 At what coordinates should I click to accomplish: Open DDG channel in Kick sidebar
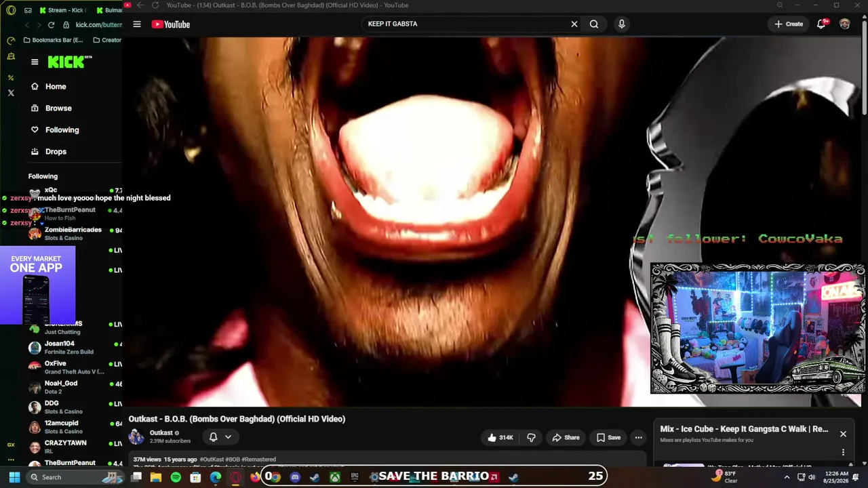tap(75, 407)
